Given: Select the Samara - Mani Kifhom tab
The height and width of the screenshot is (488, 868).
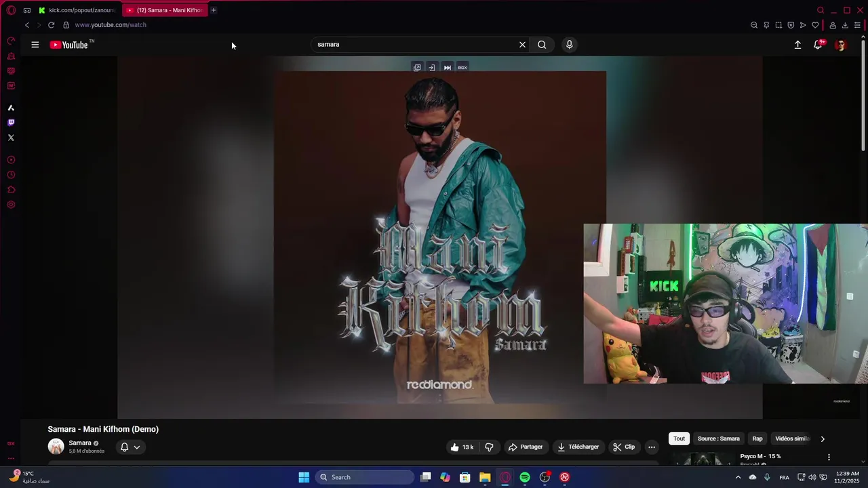Looking at the screenshot, I should click(x=165, y=10).
